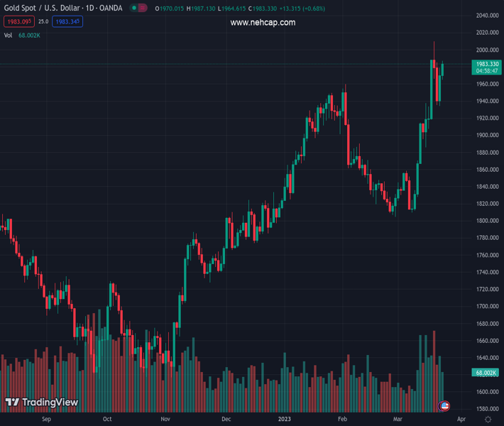Click the Apr label on time axis
This screenshot has width=504, height=426.
[461, 419]
